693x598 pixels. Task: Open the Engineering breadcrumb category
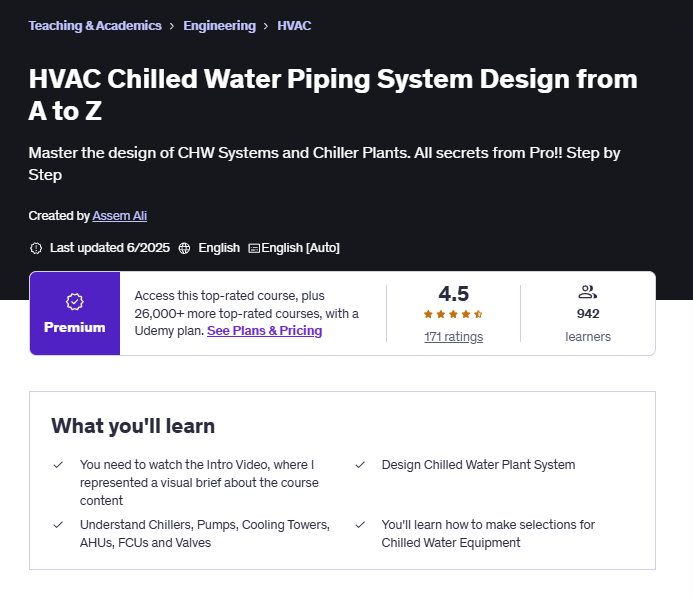(219, 26)
